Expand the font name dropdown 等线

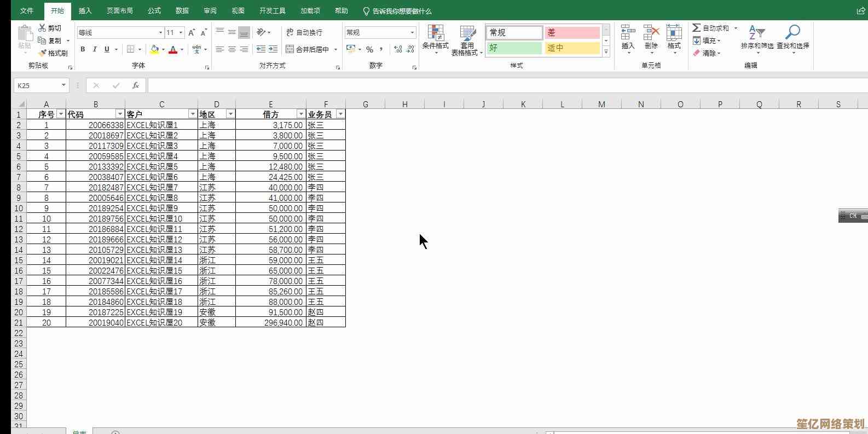tap(160, 33)
